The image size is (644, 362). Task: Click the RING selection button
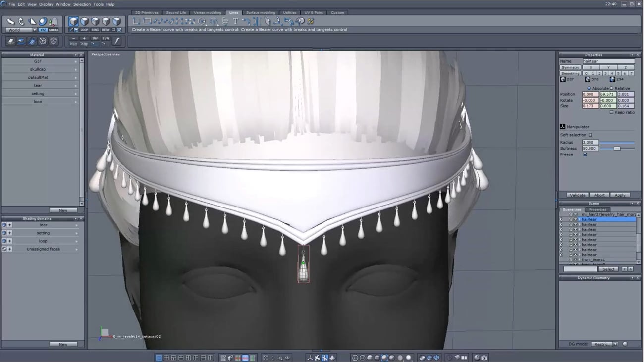pos(95,30)
